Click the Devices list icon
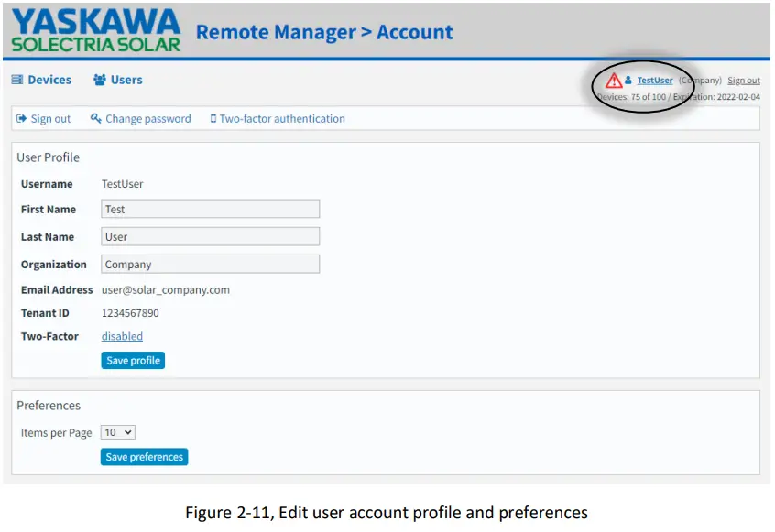This screenshot has width=775, height=532. 17,80
